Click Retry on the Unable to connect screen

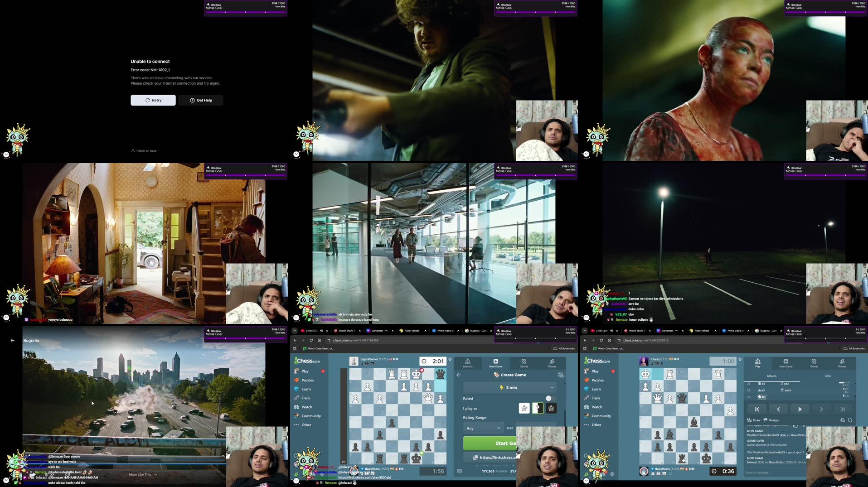153,100
